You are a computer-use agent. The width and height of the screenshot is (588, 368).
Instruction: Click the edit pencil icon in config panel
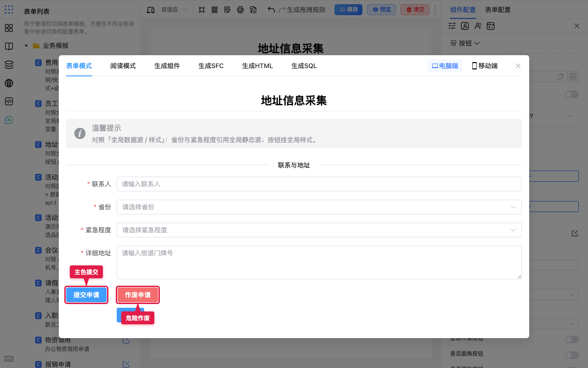[x=575, y=233]
